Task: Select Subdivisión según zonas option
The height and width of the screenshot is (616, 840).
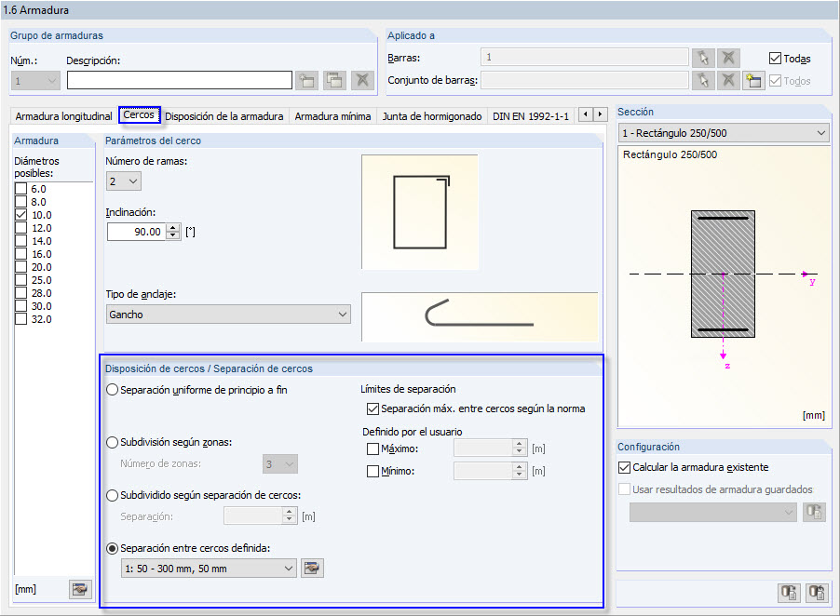Action: pyautogui.click(x=112, y=442)
